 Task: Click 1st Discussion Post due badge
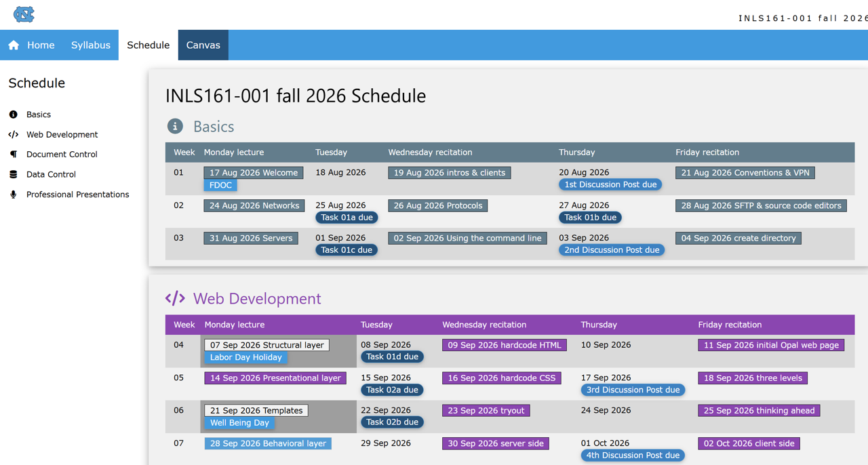coord(610,184)
